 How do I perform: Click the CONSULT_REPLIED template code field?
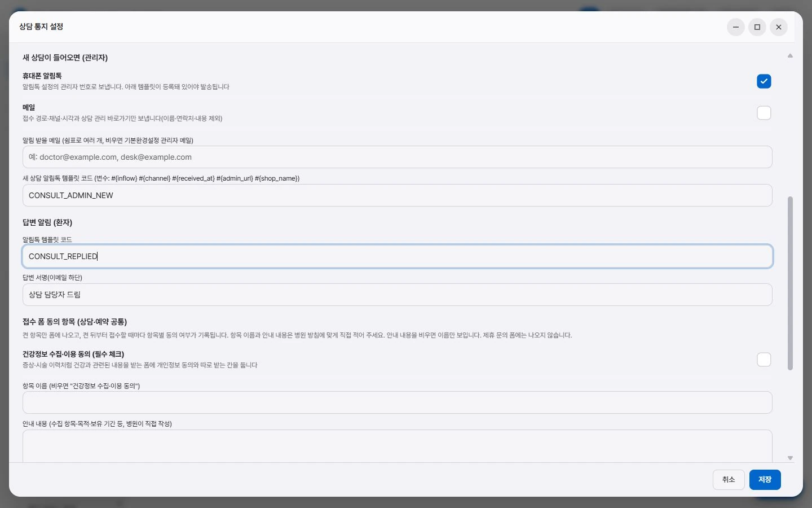pos(398,256)
